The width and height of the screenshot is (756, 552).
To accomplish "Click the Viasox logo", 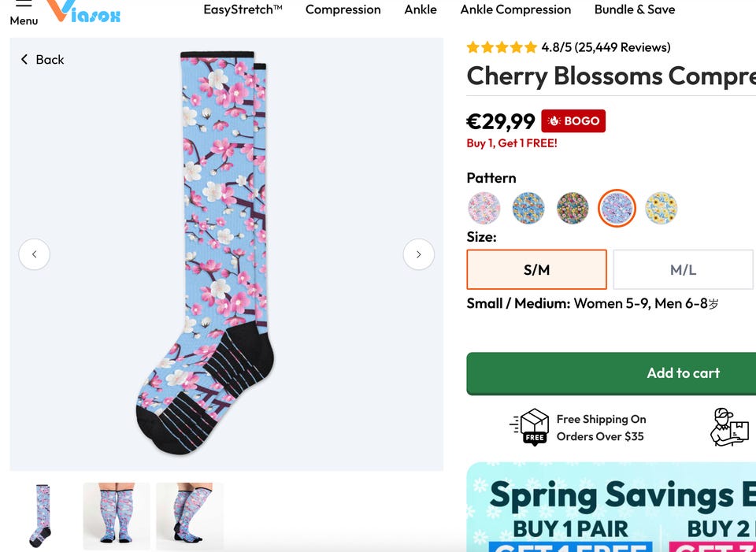I will point(83,10).
